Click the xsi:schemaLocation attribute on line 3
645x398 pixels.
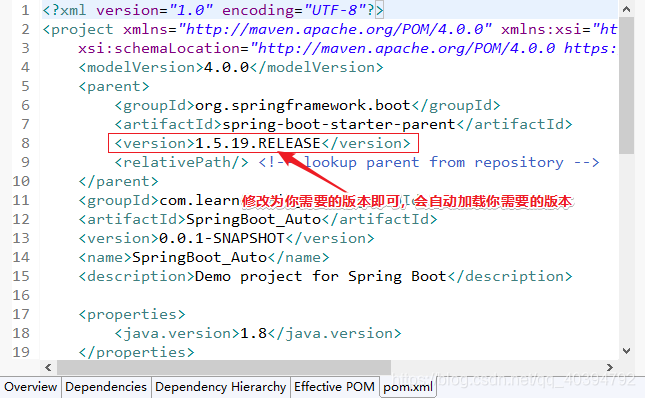coord(348,49)
